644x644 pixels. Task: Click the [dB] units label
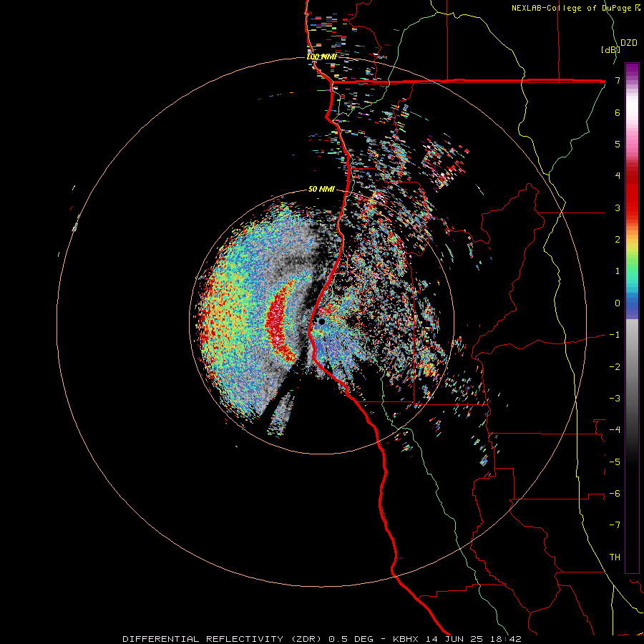610,49
